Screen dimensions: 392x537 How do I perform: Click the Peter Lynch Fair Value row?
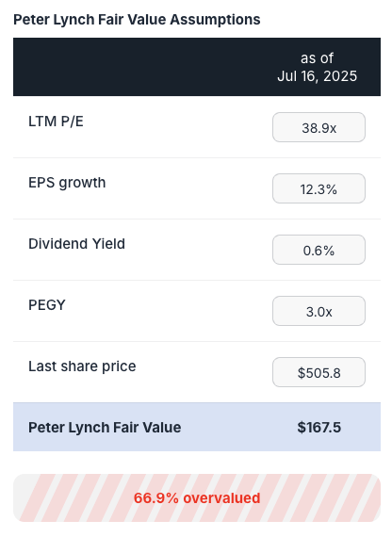click(197, 427)
